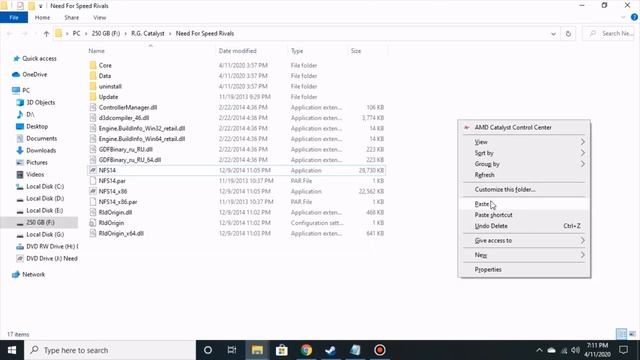Open Microsoft Store from the taskbar
640x360 pixels.
click(x=282, y=350)
